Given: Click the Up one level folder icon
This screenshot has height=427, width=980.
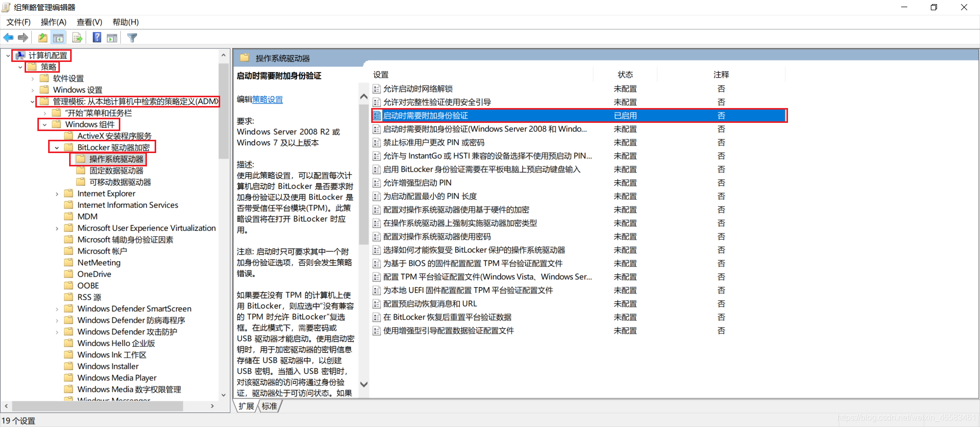Looking at the screenshot, I should tap(42, 37).
